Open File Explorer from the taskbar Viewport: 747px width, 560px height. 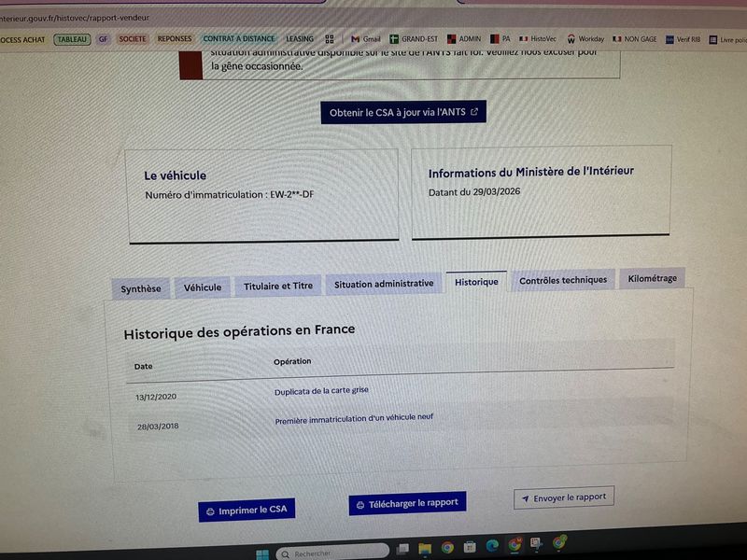[425, 549]
